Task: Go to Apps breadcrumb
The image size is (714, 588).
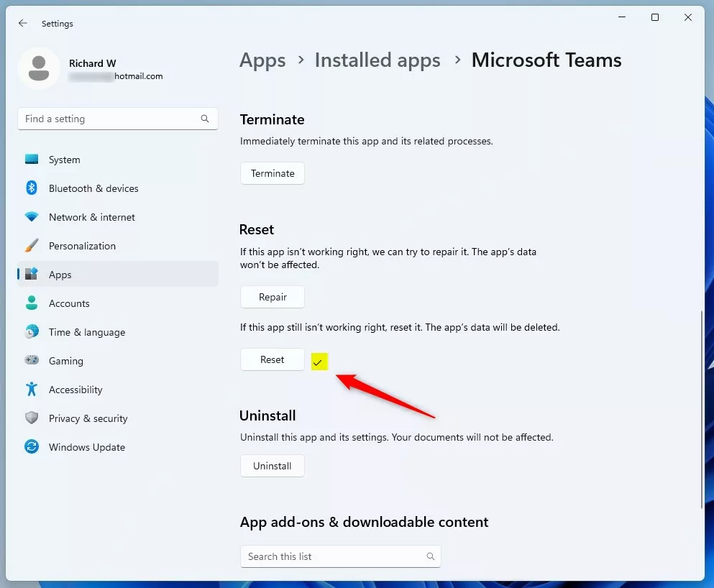Action: coord(262,60)
